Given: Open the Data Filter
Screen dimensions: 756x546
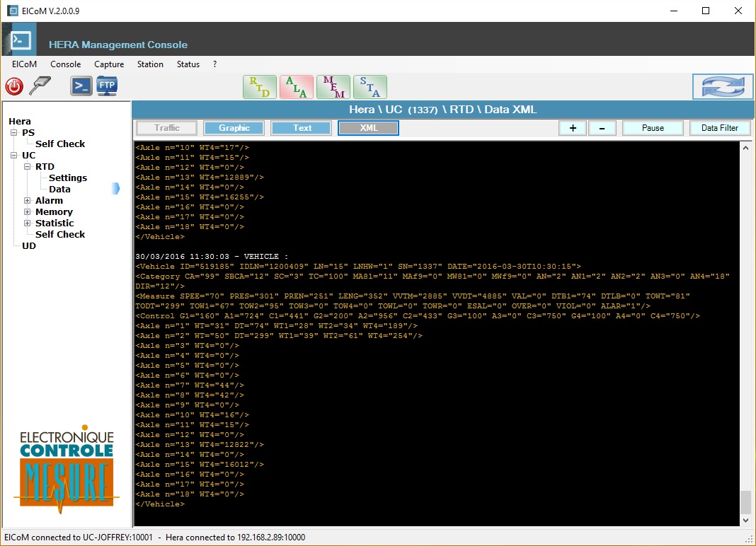Looking at the screenshot, I should pyautogui.click(x=719, y=128).
